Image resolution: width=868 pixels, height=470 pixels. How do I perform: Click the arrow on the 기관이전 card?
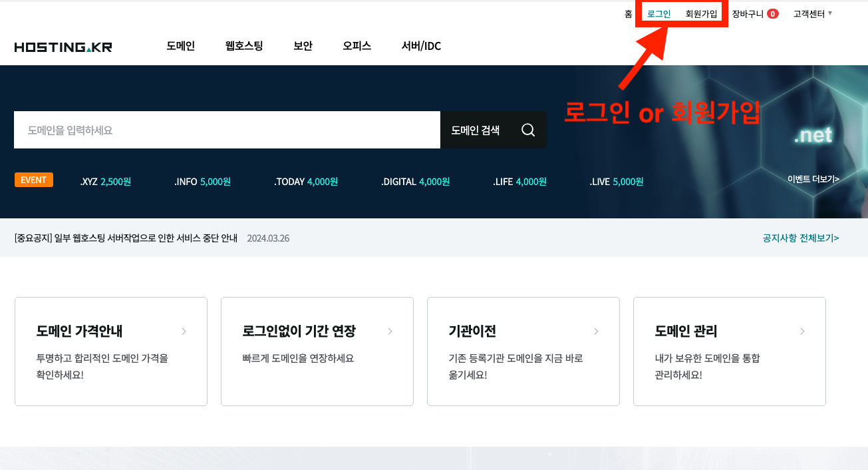597,331
